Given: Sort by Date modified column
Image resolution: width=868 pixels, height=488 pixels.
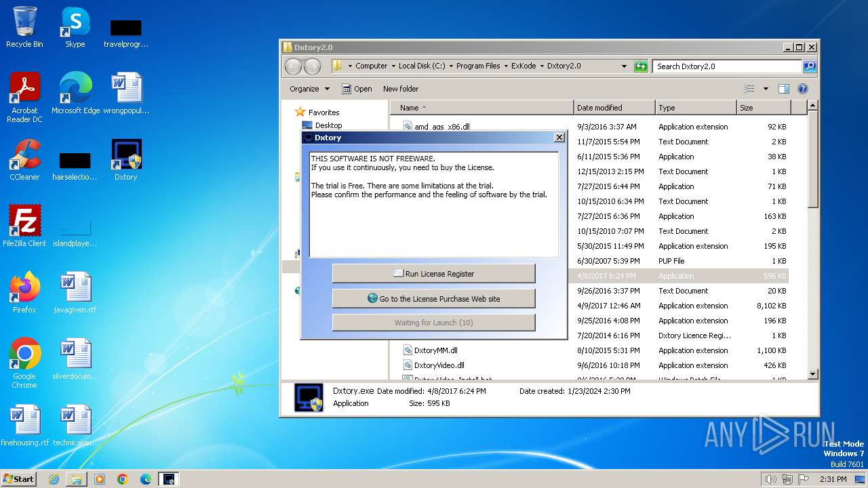Looking at the screenshot, I should pyautogui.click(x=614, y=108).
